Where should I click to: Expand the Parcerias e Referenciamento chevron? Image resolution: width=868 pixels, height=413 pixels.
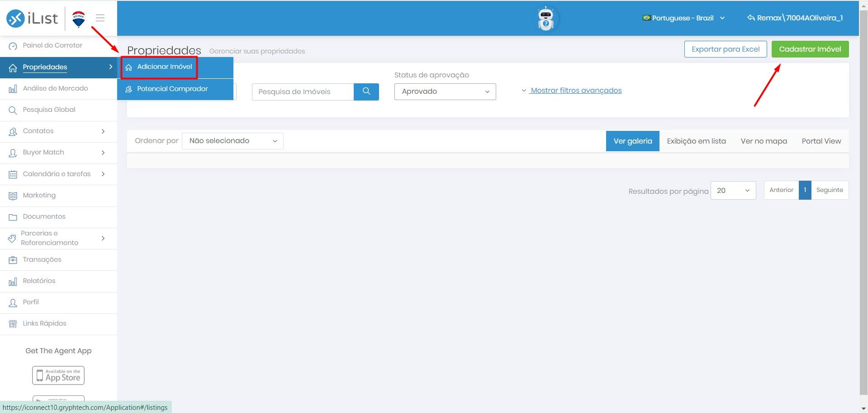(x=103, y=238)
